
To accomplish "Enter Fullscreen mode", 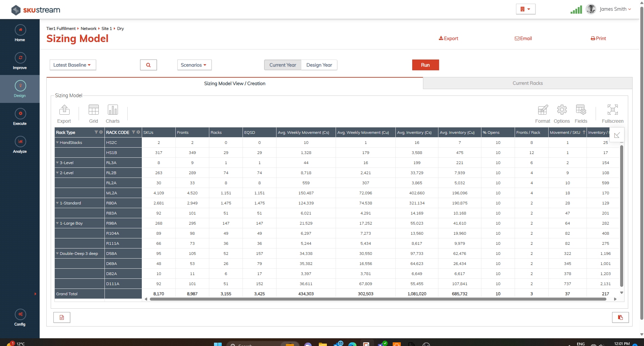I will pyautogui.click(x=612, y=114).
